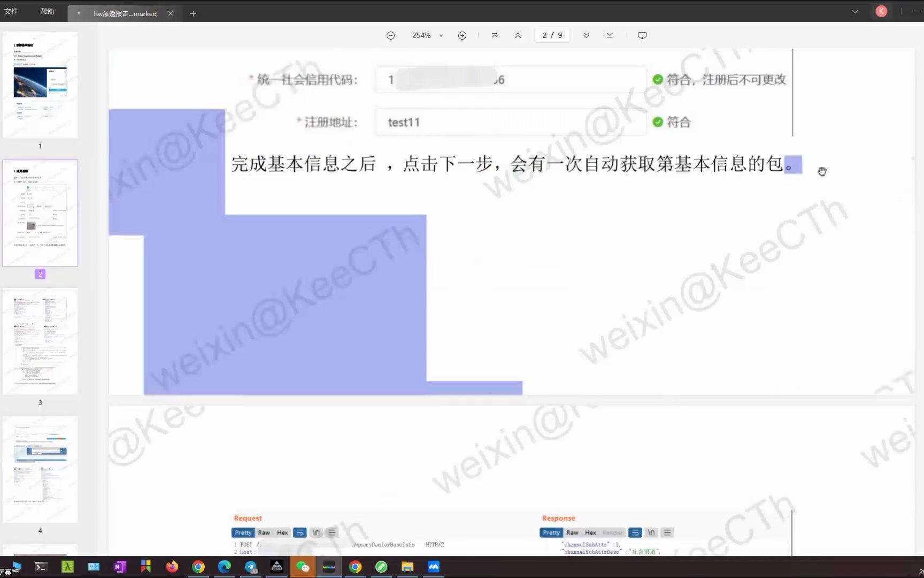Click the zoom out minus icon
The width and height of the screenshot is (924, 578).
pyautogui.click(x=390, y=35)
